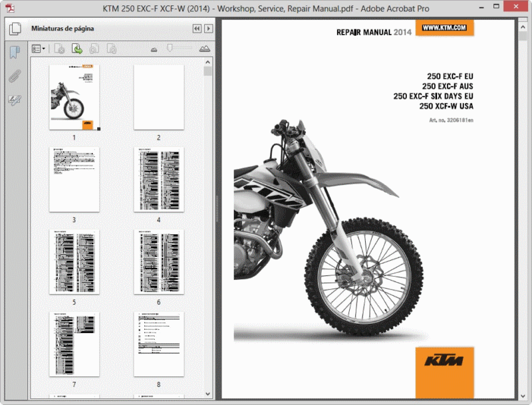Click the 'Art. no. 3206181en' text
Screen dimensions: 532x405
[x=452, y=120]
